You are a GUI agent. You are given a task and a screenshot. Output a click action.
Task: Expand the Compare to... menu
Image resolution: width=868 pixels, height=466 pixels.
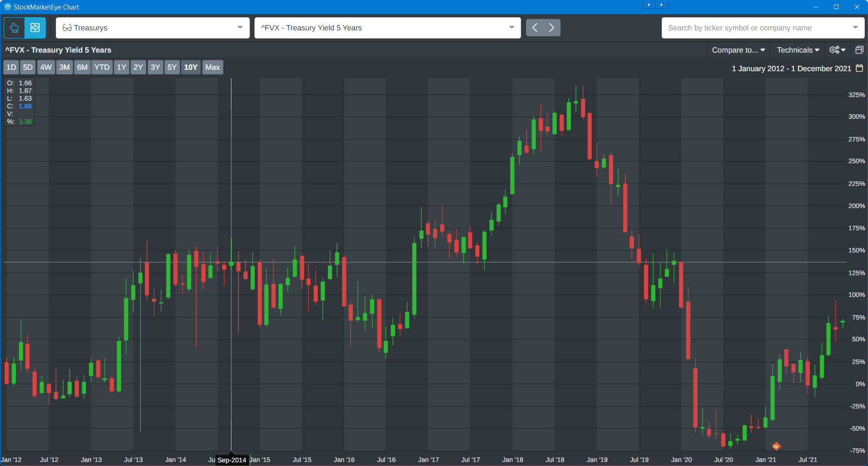click(x=738, y=50)
